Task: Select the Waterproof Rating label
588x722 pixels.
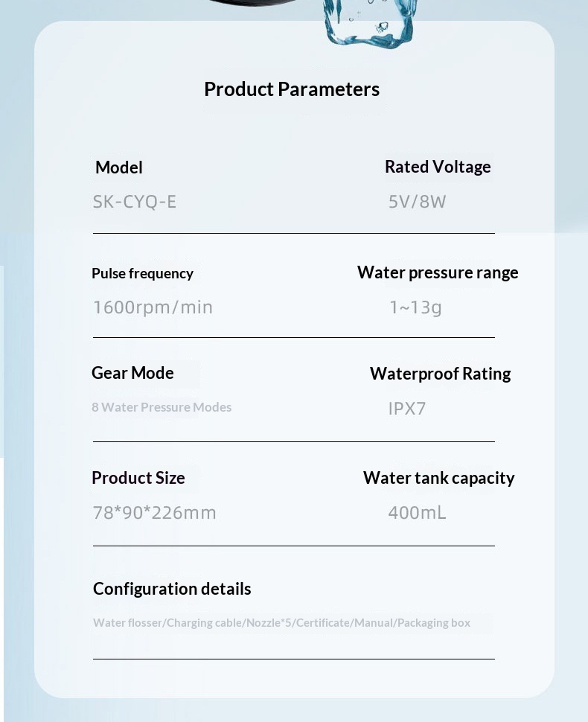Action: pyautogui.click(x=440, y=374)
